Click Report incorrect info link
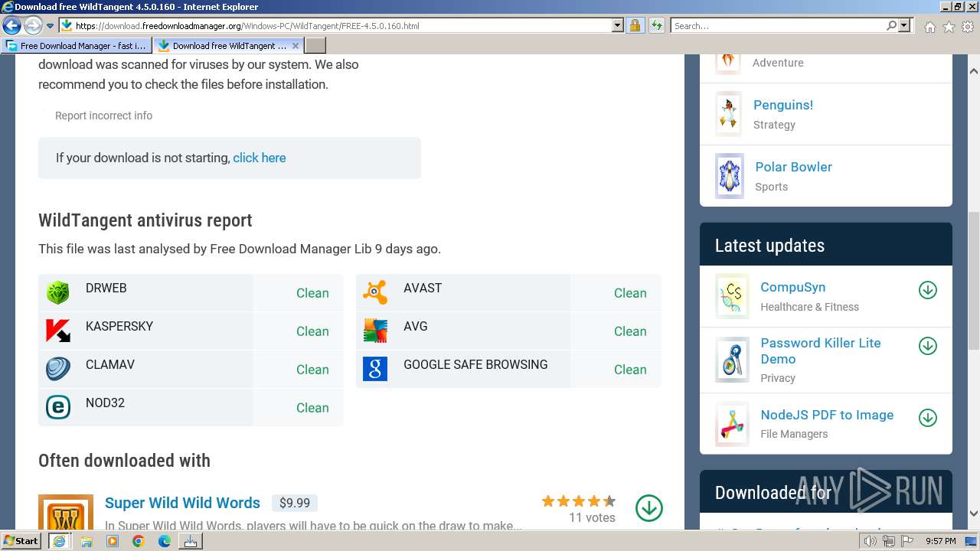The width and height of the screenshot is (980, 551). tap(103, 116)
